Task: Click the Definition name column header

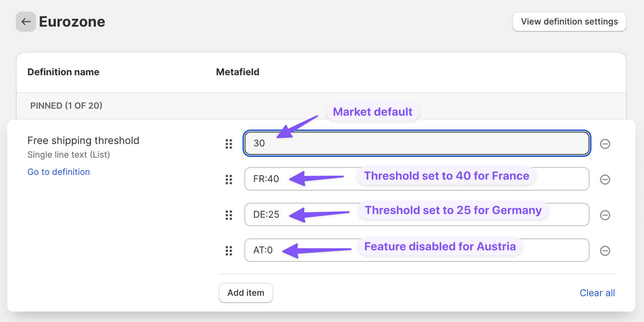Action: (x=63, y=72)
